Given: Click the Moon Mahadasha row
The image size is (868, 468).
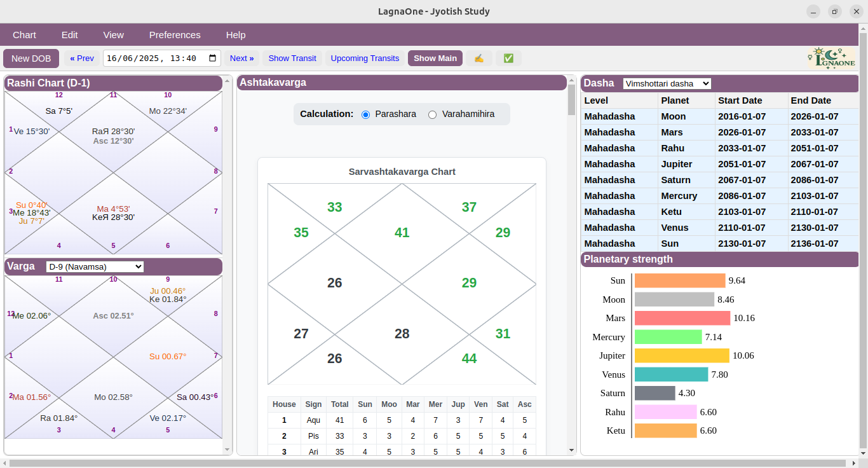Looking at the screenshot, I should tap(719, 116).
